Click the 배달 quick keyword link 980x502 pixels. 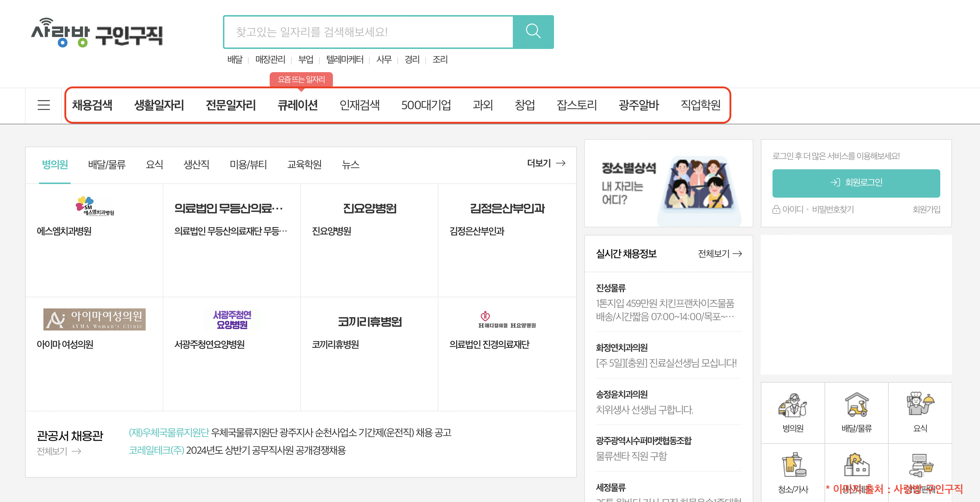[235, 59]
